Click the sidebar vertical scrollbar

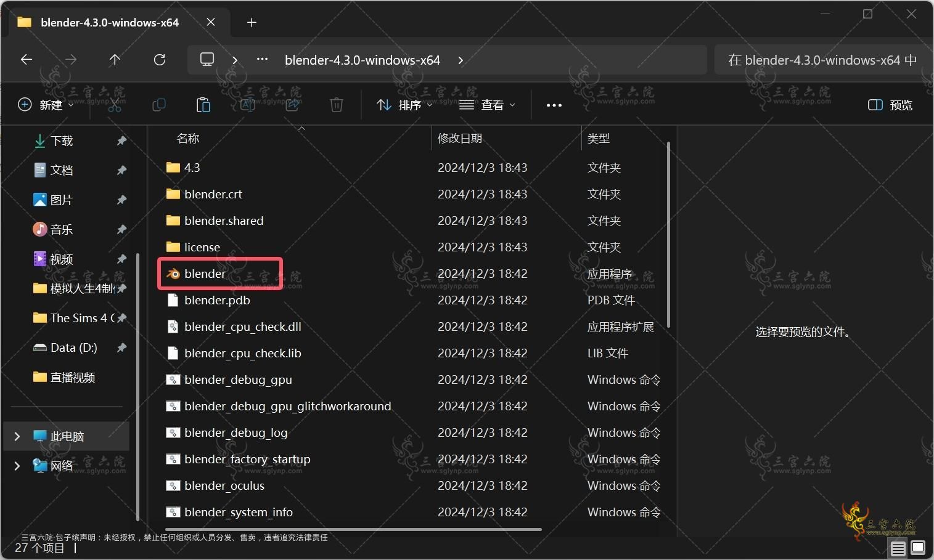point(137,387)
